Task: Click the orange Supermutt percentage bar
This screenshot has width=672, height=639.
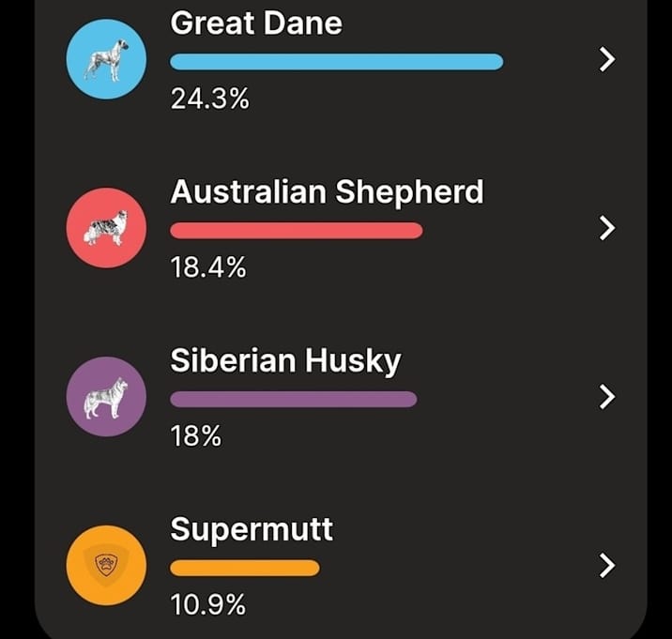Action: point(245,568)
